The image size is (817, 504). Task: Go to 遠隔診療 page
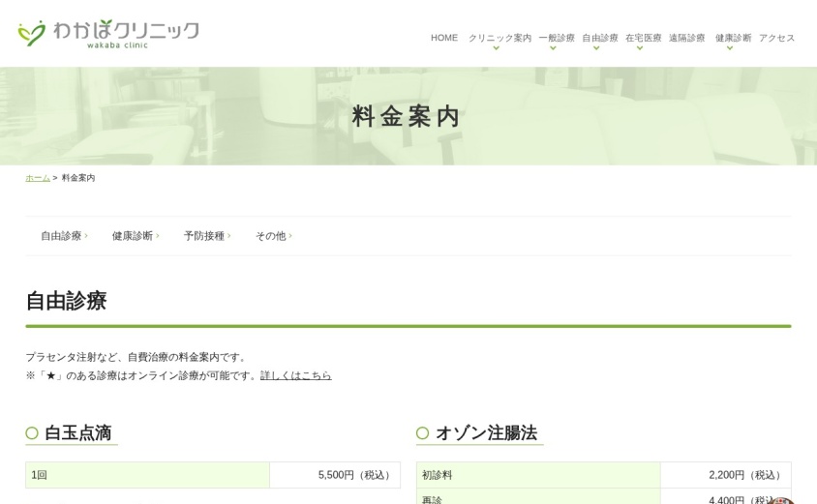pyautogui.click(x=686, y=38)
